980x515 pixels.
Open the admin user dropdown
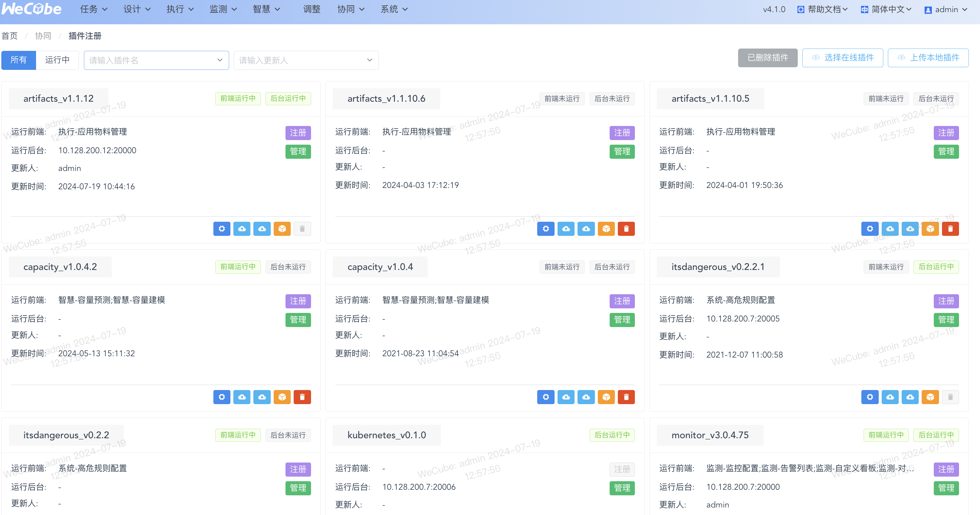point(946,10)
